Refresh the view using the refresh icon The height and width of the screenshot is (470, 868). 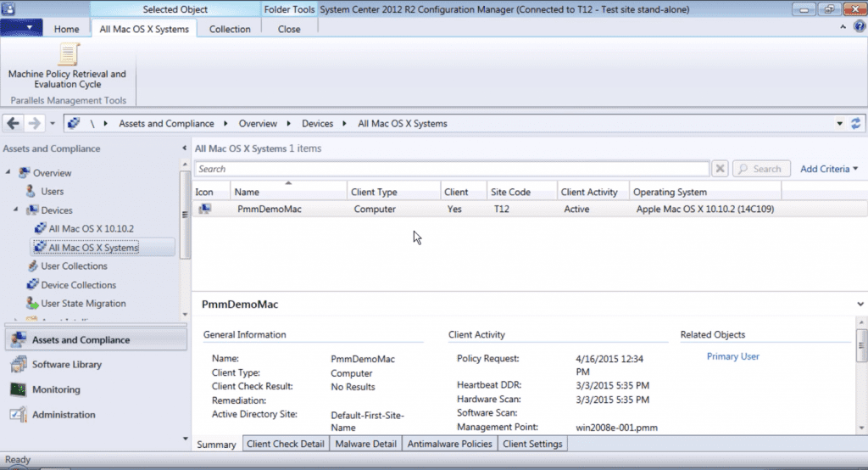[856, 123]
